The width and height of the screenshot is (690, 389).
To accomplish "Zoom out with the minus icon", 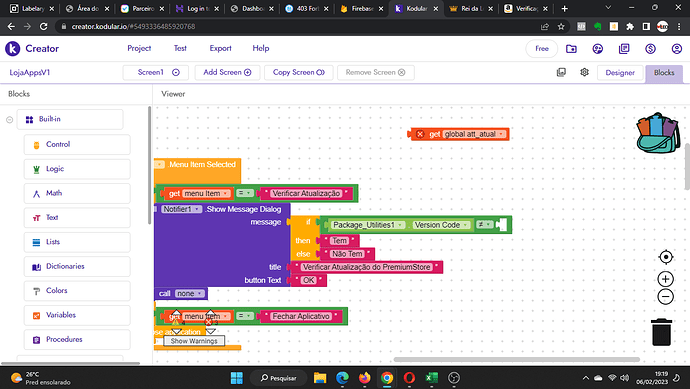I will (x=665, y=297).
